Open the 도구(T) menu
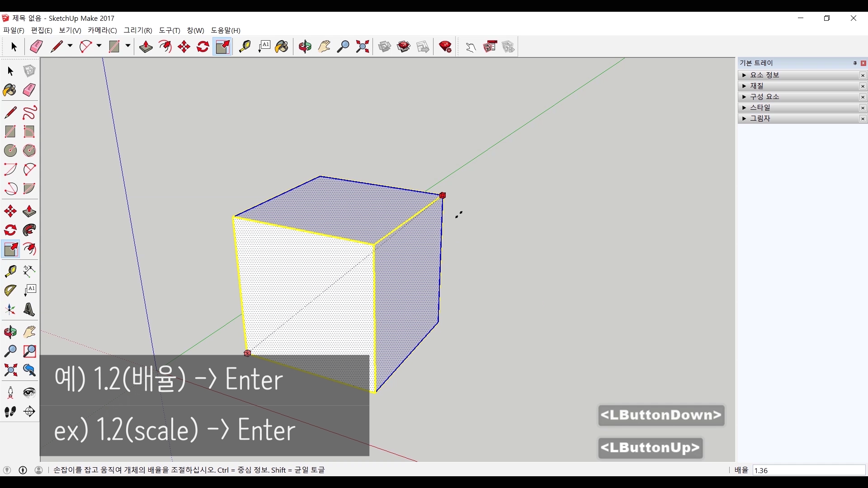Screen dimensions: 868x488 pos(169,30)
